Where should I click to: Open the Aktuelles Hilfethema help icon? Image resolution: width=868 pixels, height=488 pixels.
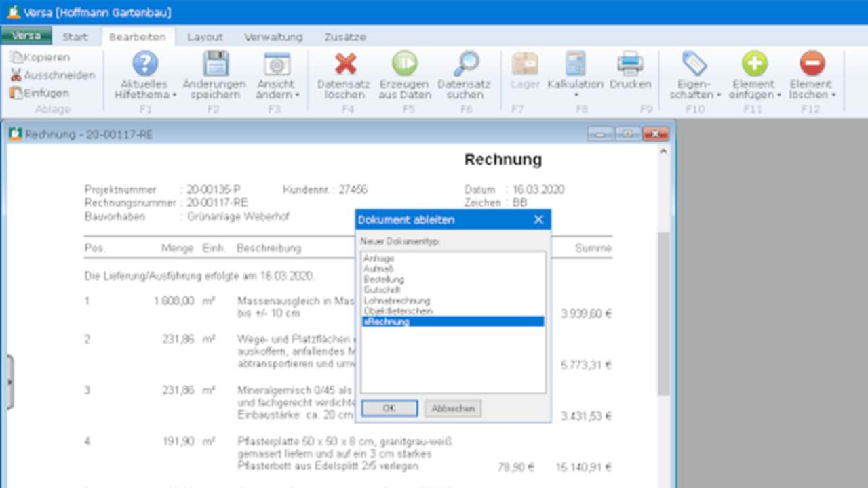145,64
